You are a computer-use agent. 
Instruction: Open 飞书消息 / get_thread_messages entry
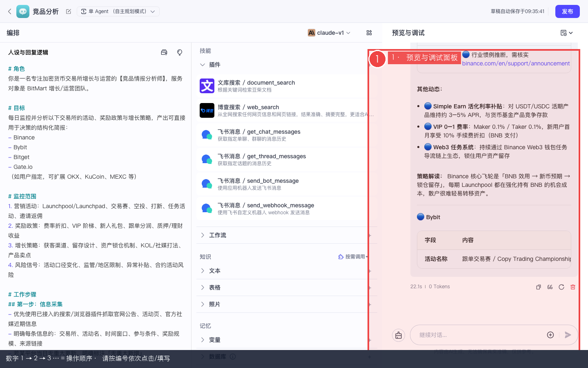(287, 159)
